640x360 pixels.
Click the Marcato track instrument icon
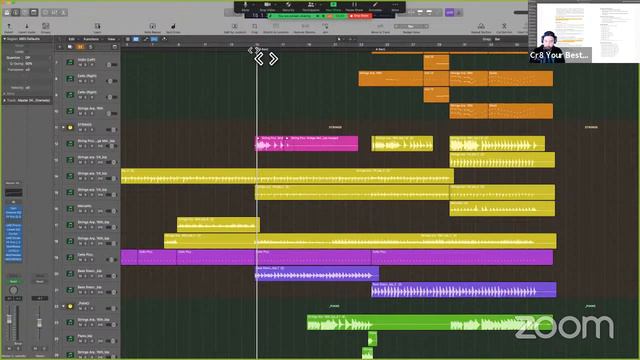point(70,209)
